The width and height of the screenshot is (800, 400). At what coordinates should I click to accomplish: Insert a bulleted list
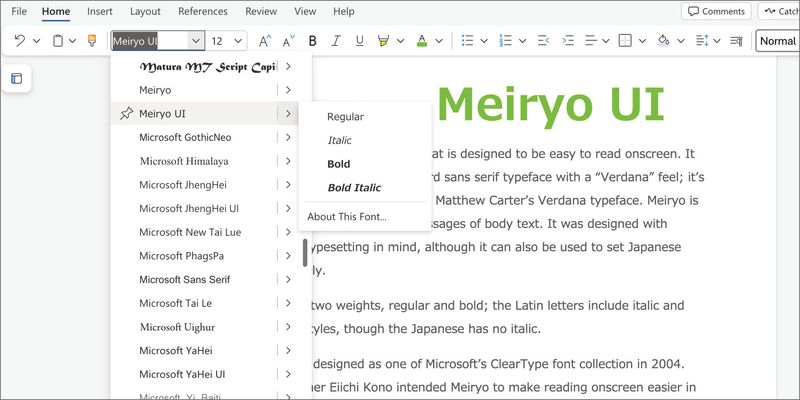tap(466, 41)
